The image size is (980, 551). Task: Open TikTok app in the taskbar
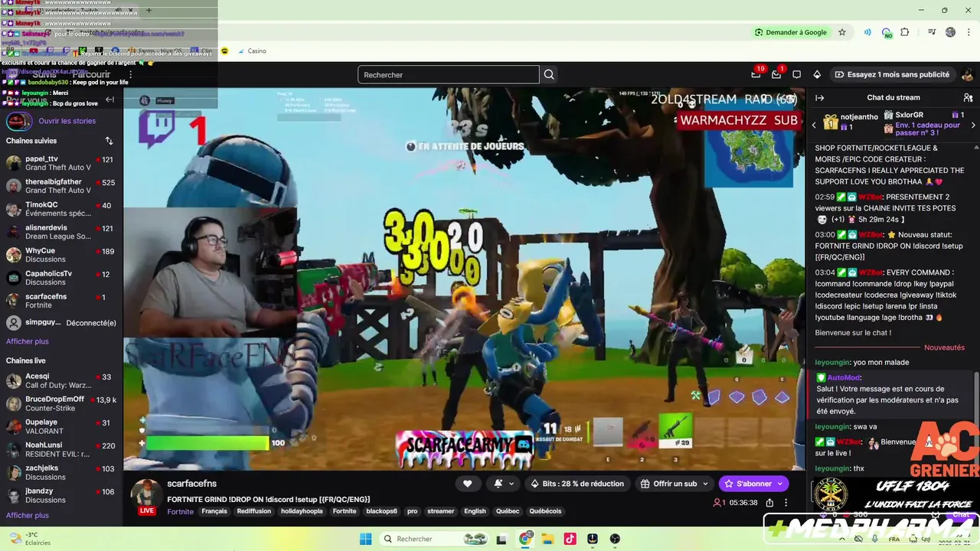tap(570, 539)
